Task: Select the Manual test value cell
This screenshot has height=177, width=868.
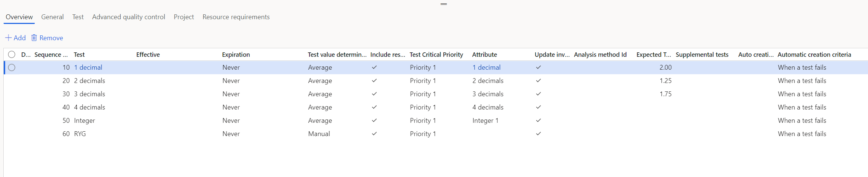Action: tap(319, 134)
